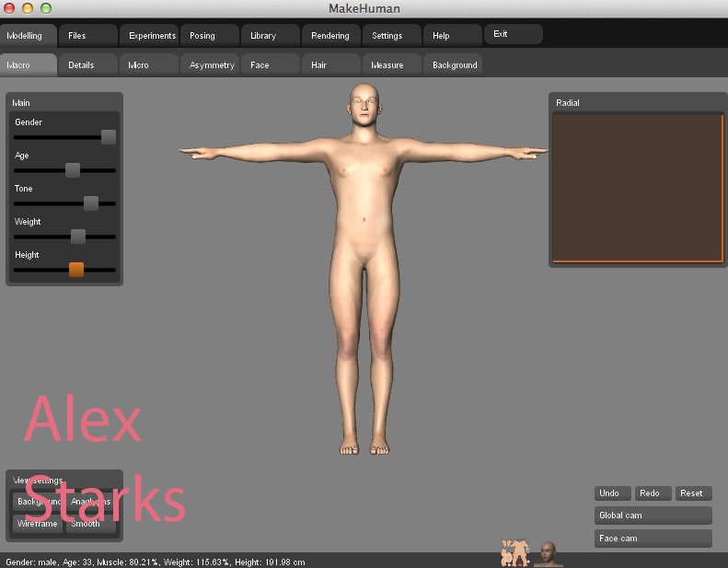Open the Help tab
728x568 pixels.
[453, 36]
